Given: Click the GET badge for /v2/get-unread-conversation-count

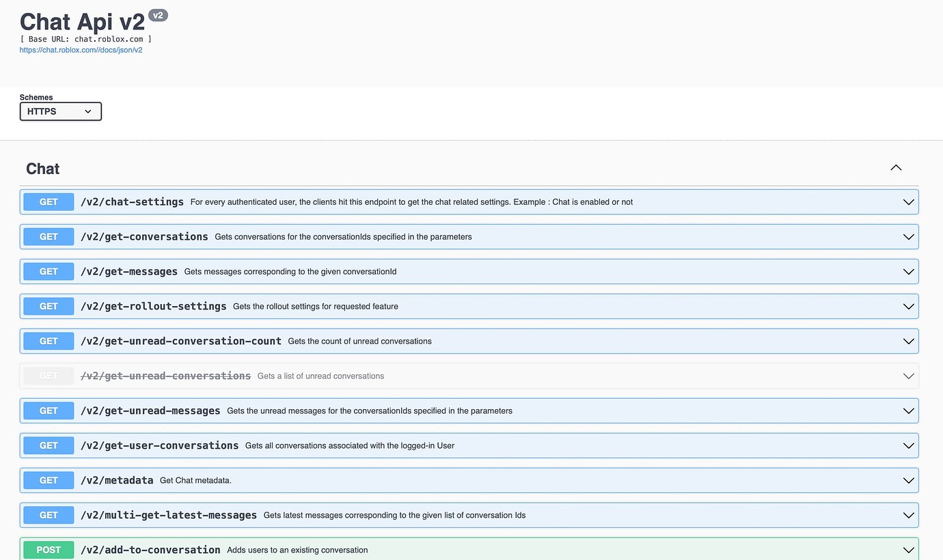Looking at the screenshot, I should pyautogui.click(x=49, y=341).
